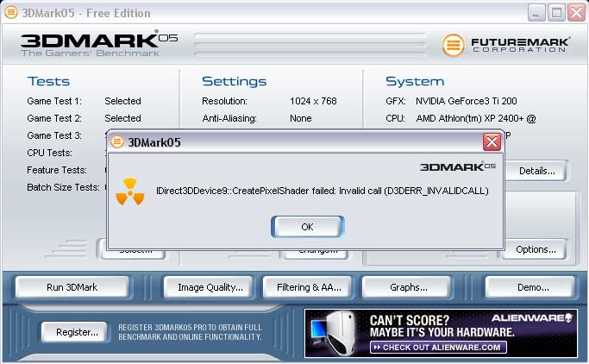Click the Futuremark Corporation logo

pos(505,45)
